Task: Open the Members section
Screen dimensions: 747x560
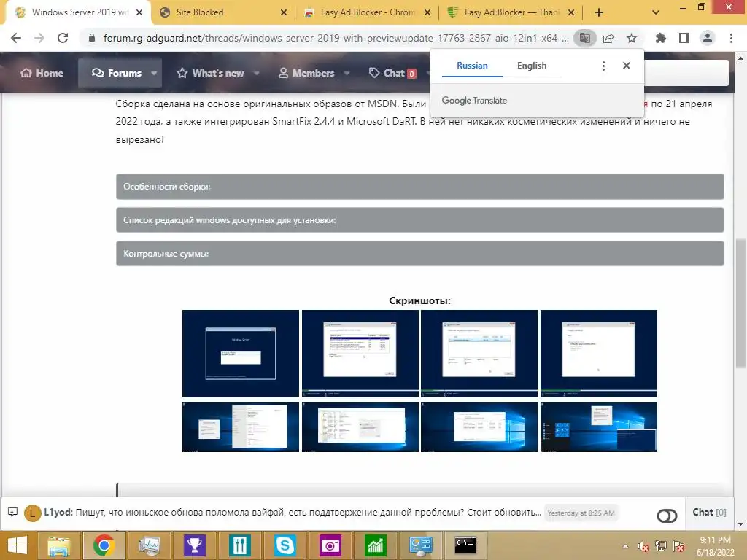Action: [x=306, y=73]
